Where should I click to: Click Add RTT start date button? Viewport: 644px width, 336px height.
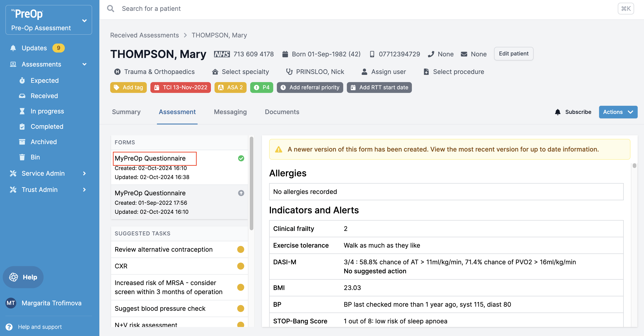click(379, 87)
